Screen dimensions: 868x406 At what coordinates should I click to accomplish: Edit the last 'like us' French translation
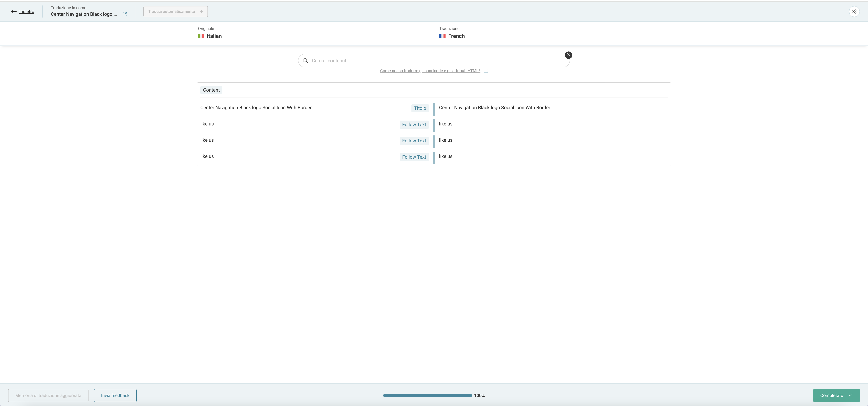(x=446, y=157)
